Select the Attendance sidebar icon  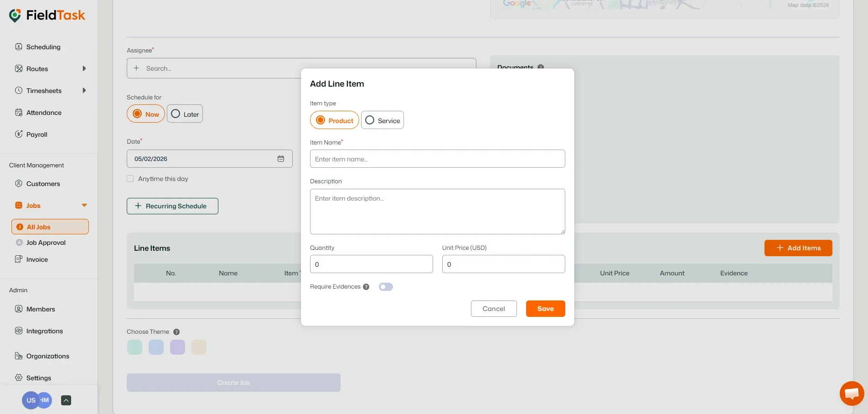click(19, 112)
